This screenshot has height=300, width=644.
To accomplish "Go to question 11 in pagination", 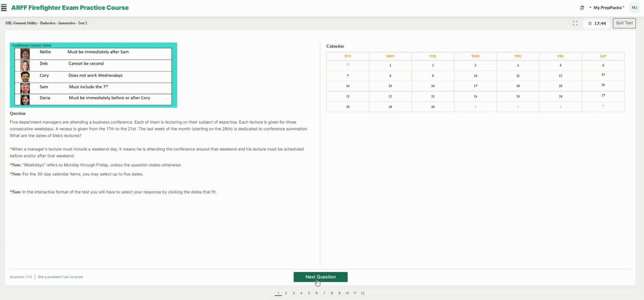I will click(355, 293).
